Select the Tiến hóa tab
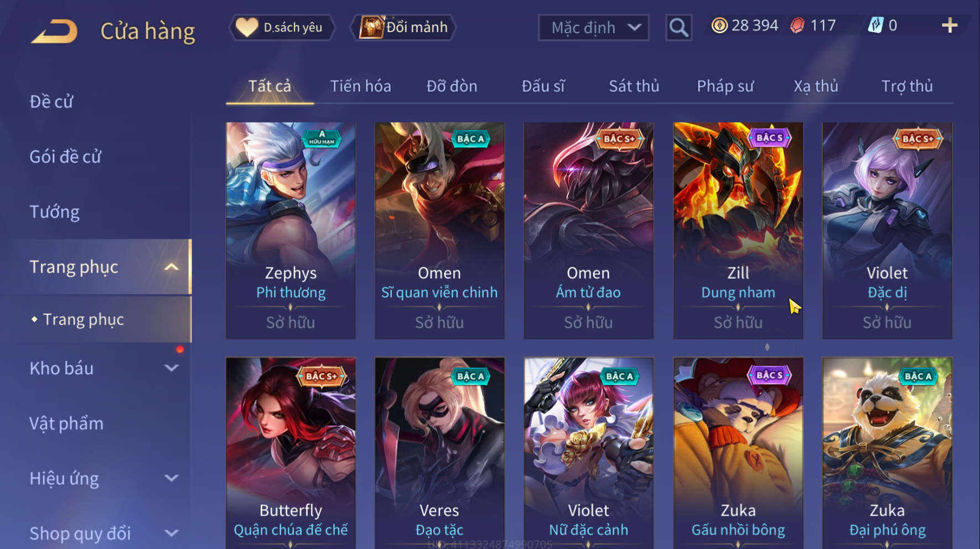Screen dimensions: 980x549 (360, 86)
